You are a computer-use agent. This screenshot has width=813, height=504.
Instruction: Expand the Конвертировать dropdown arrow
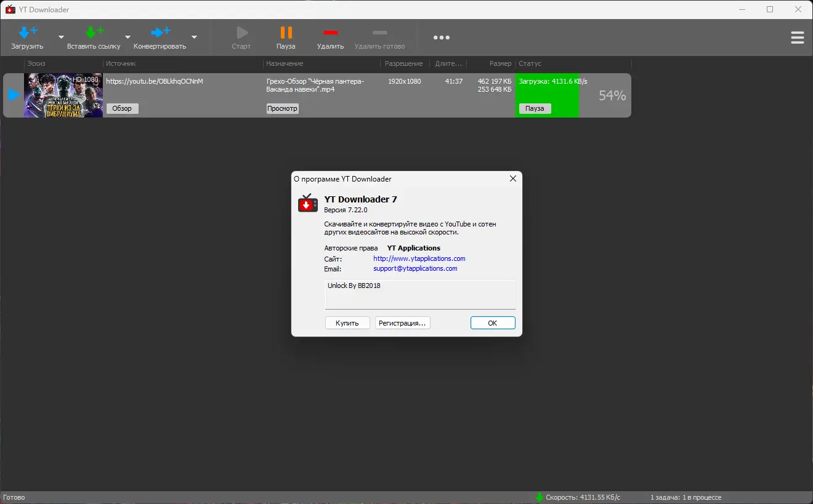pos(194,38)
